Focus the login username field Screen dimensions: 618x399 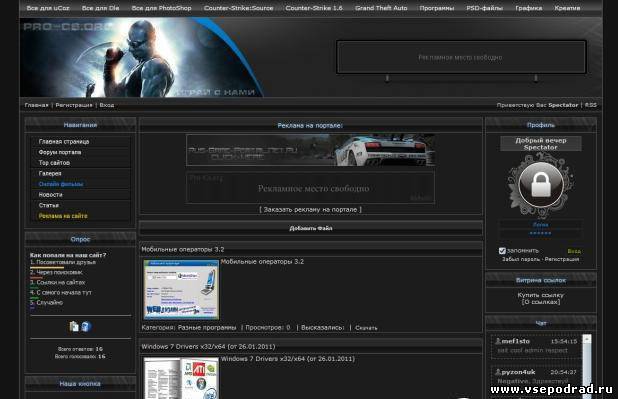click(541, 224)
